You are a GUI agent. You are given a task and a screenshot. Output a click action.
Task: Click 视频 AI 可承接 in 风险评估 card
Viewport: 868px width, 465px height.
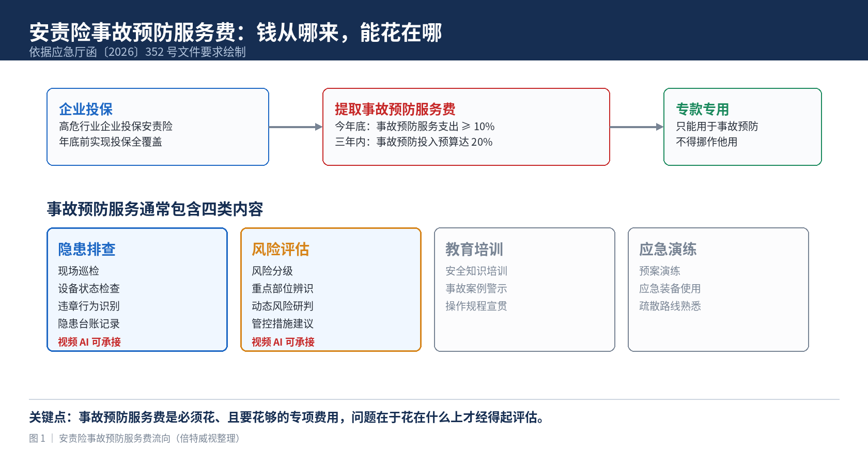pyautogui.click(x=283, y=342)
